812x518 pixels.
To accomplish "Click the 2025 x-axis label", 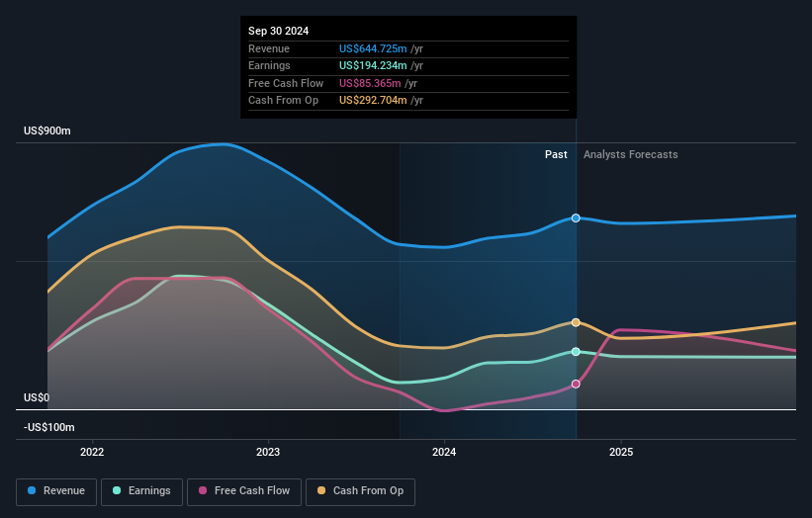I will click(621, 453).
